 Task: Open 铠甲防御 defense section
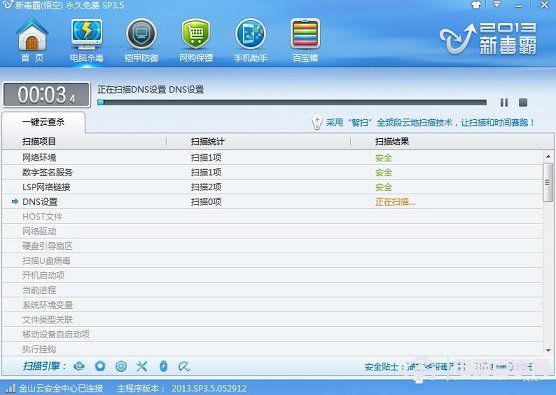(141, 40)
